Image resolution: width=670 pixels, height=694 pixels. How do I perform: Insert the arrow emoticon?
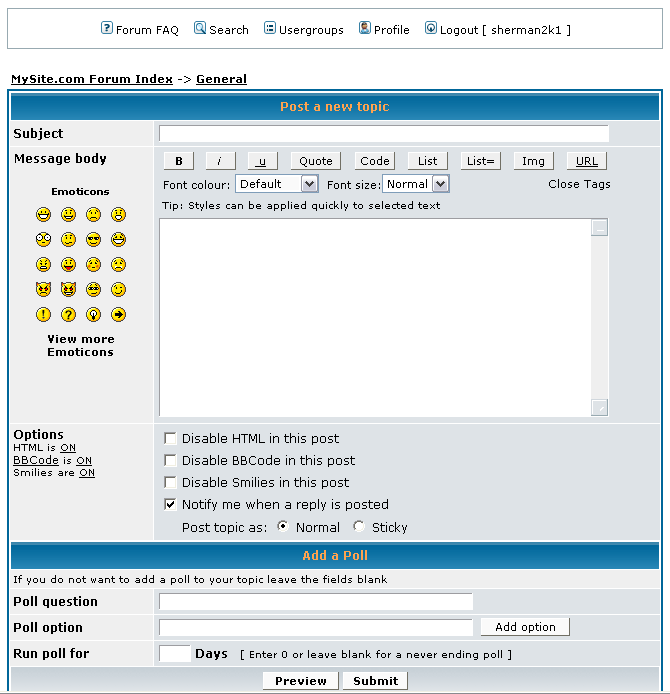point(119,315)
